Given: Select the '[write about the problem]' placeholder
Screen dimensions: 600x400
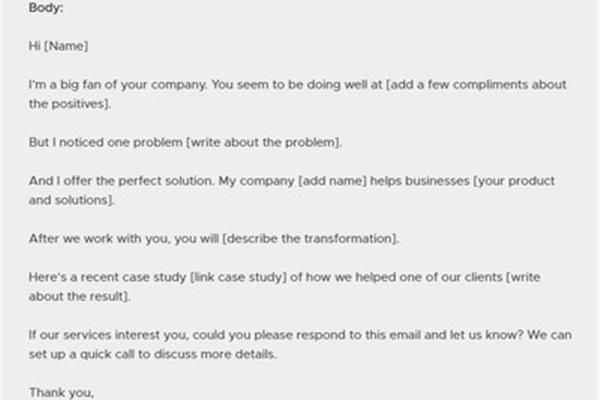Looking at the screenshot, I should point(264,142).
